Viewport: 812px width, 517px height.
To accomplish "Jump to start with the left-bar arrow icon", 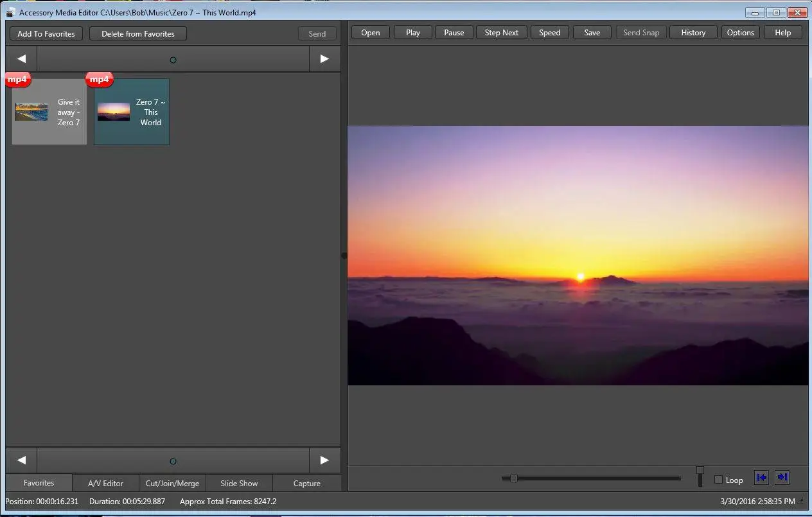I will click(761, 477).
